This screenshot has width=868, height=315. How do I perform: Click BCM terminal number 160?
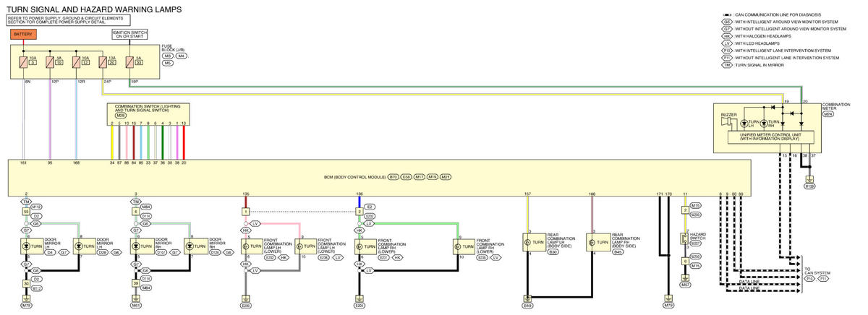pos(592,194)
